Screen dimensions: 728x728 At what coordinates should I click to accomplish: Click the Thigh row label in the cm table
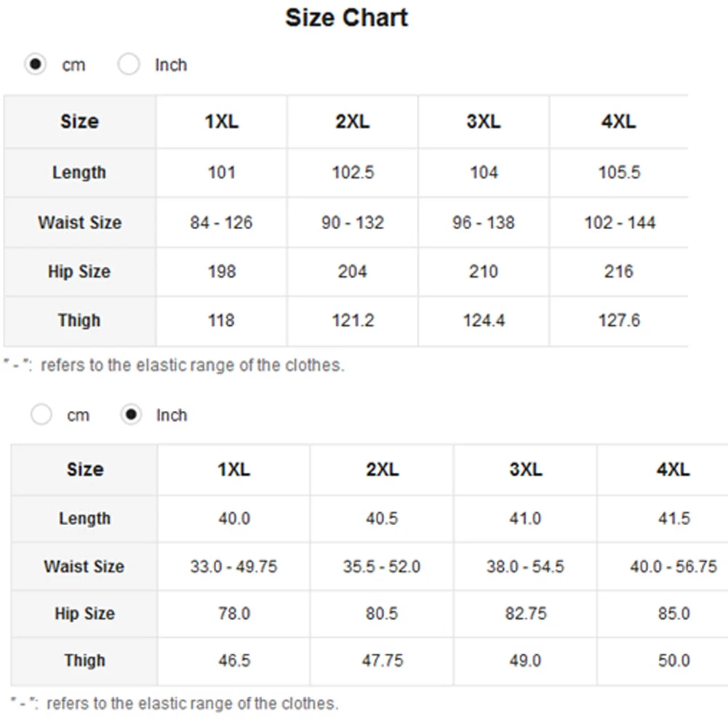[79, 320]
